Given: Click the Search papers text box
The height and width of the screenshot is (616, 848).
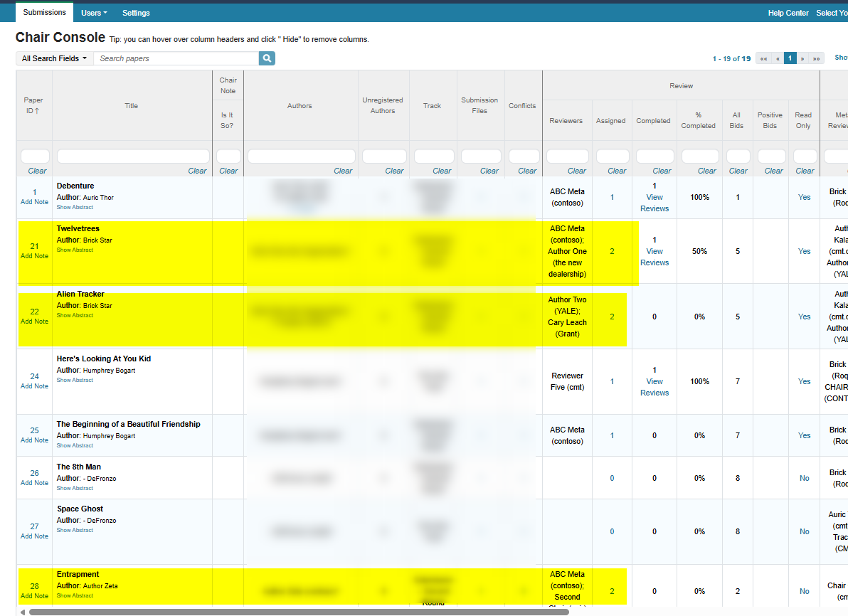Looking at the screenshot, I should (176, 58).
